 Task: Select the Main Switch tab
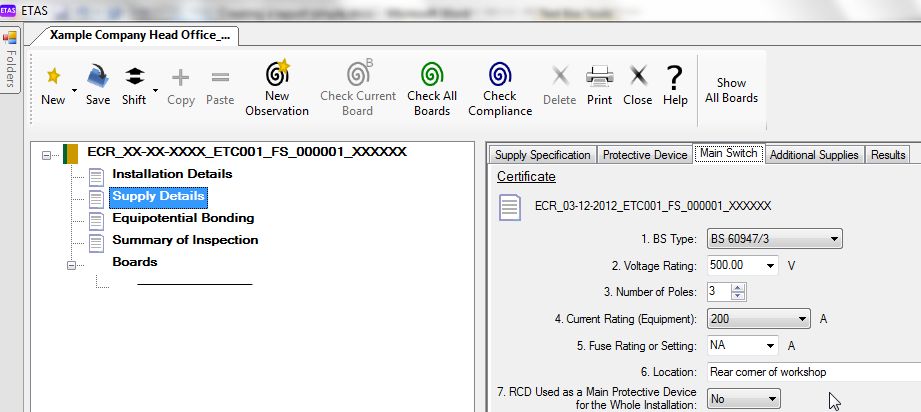729,153
